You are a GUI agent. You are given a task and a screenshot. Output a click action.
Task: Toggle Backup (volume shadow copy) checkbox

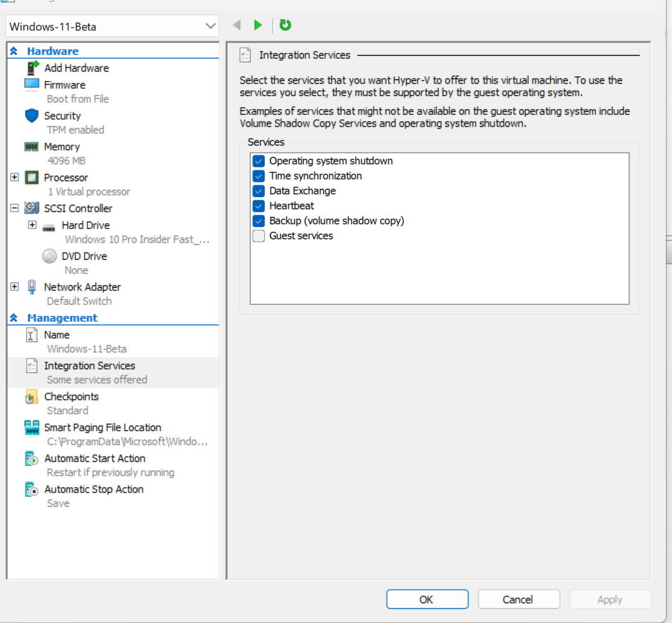(259, 221)
